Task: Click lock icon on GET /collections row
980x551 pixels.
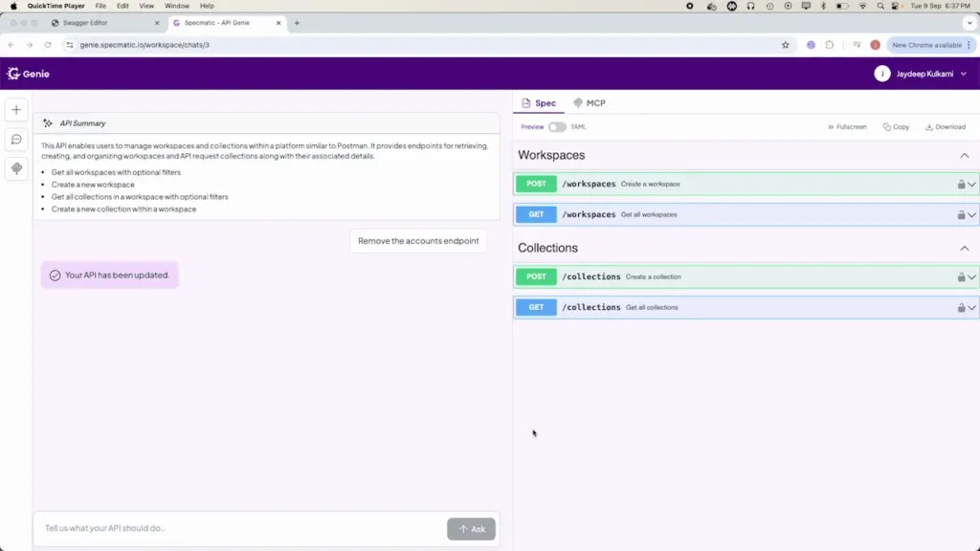Action: click(961, 308)
